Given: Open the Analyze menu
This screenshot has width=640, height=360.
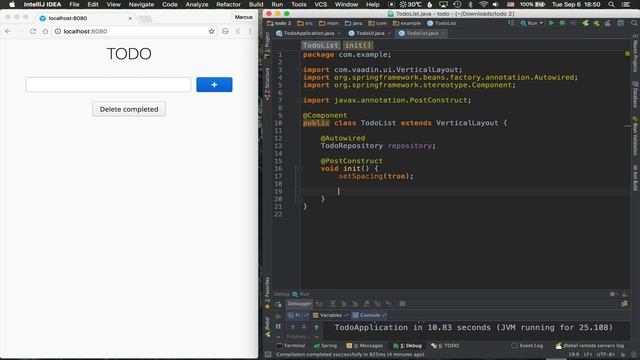Looking at the screenshot, I should [x=197, y=4].
